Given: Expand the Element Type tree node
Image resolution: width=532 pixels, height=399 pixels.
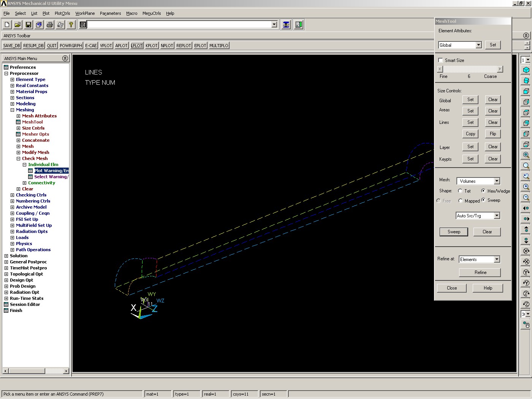Looking at the screenshot, I should tap(12, 79).
